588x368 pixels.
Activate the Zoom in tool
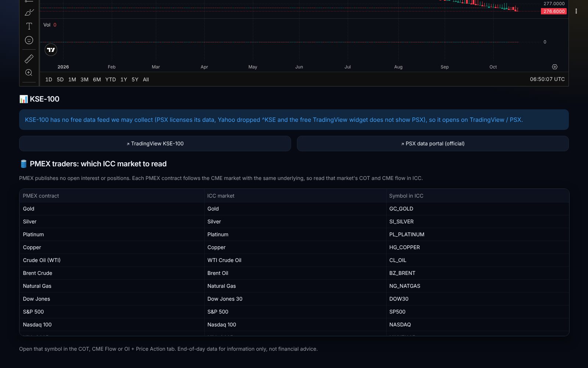coord(29,72)
